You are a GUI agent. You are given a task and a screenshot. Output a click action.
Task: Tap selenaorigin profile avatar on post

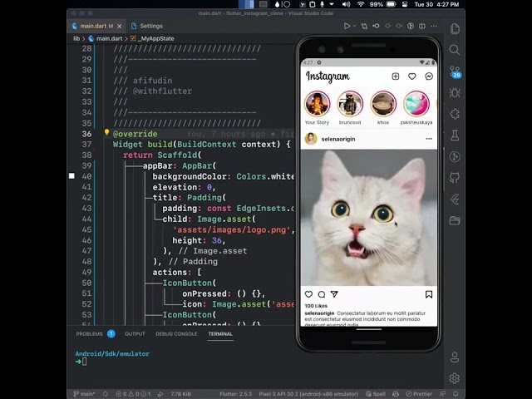311,139
